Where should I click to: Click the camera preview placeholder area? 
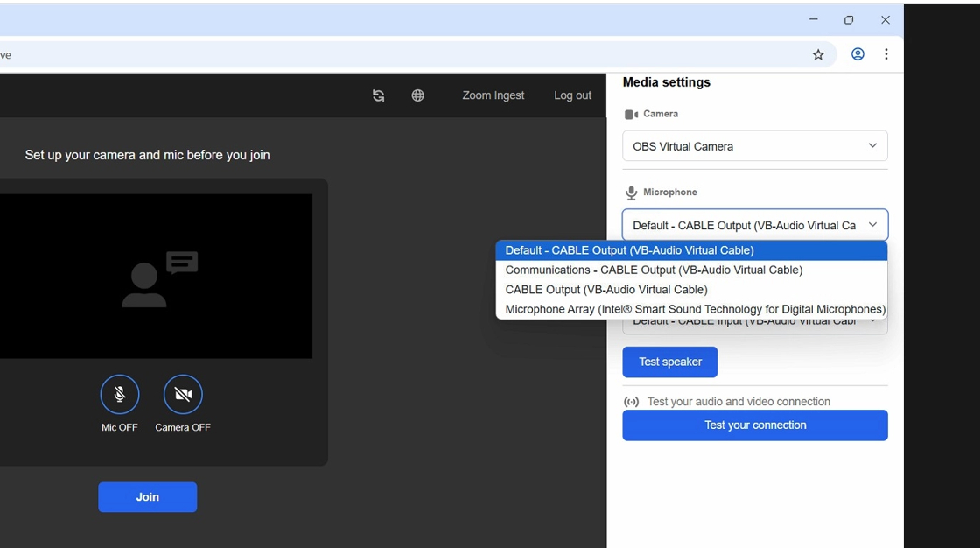click(x=157, y=276)
